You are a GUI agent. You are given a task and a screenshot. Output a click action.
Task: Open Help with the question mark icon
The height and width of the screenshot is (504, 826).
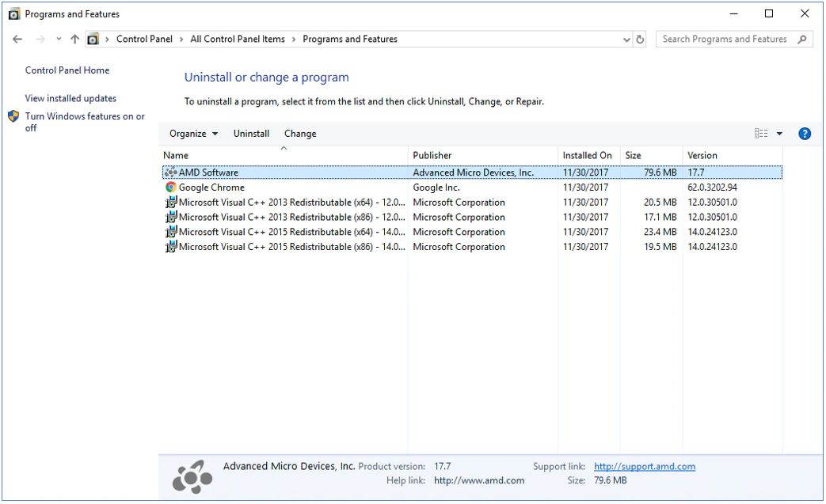(x=805, y=134)
